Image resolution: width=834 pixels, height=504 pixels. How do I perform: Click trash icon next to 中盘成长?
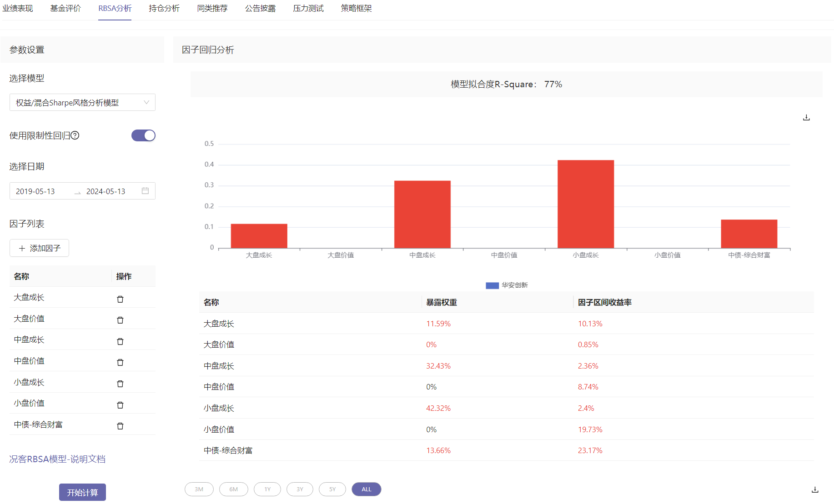pos(120,341)
